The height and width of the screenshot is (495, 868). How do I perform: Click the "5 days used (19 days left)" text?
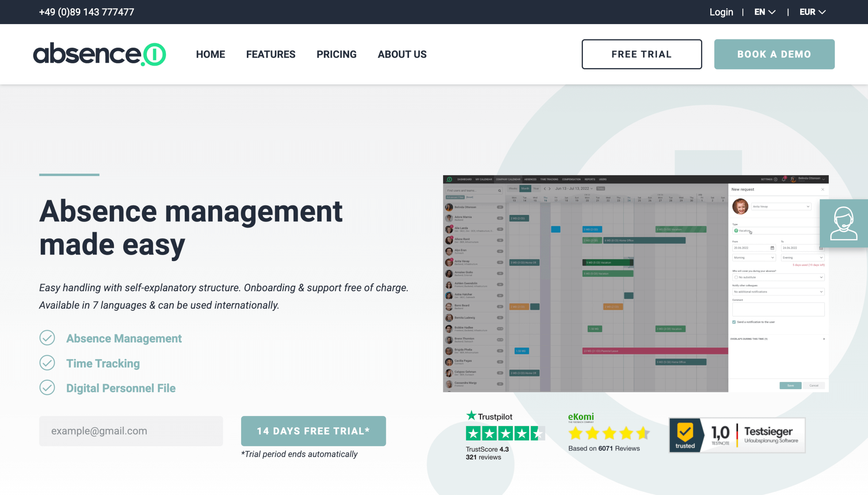[809, 265]
